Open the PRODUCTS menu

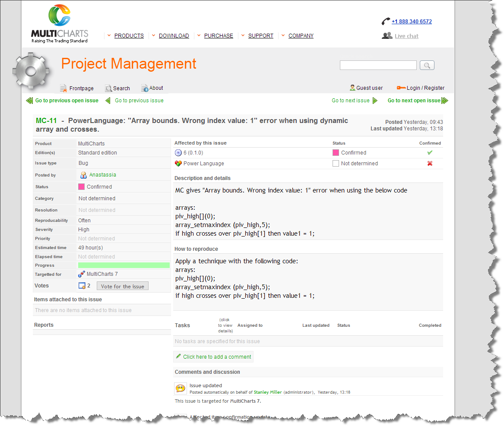(129, 36)
